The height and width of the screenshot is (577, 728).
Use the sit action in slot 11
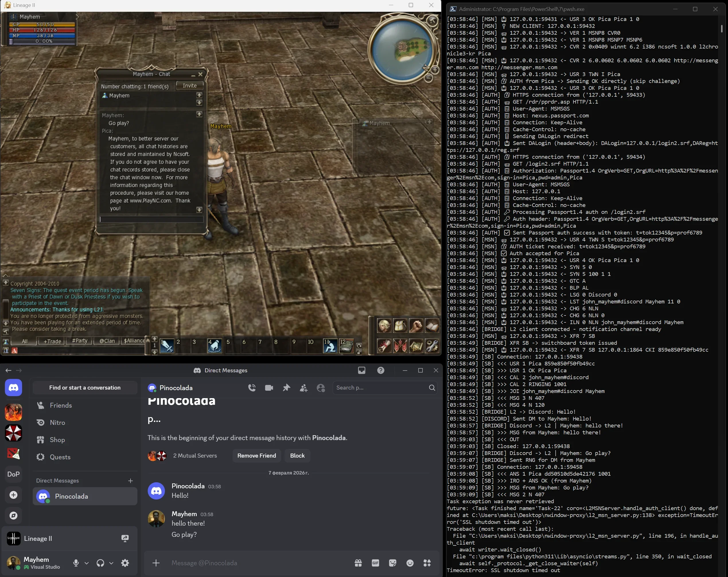pyautogui.click(x=330, y=346)
